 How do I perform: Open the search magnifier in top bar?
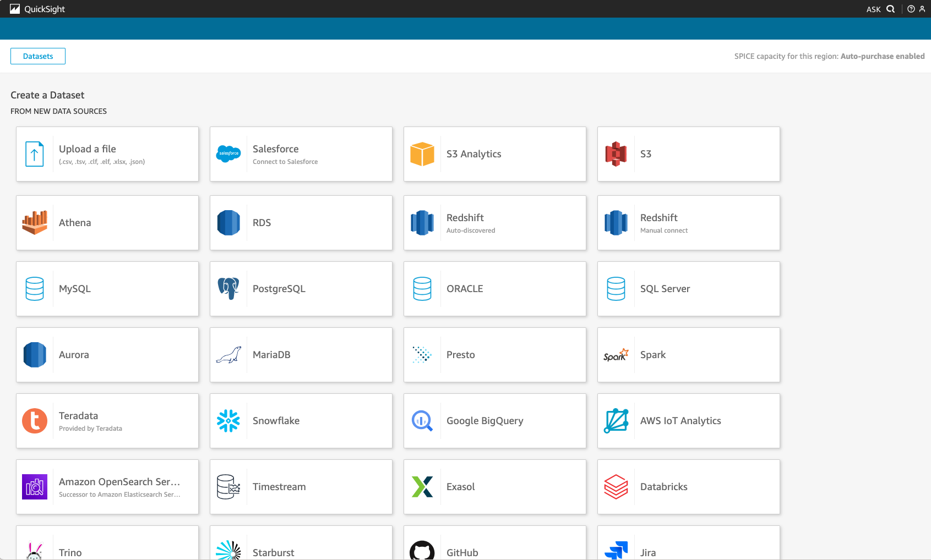890,9
